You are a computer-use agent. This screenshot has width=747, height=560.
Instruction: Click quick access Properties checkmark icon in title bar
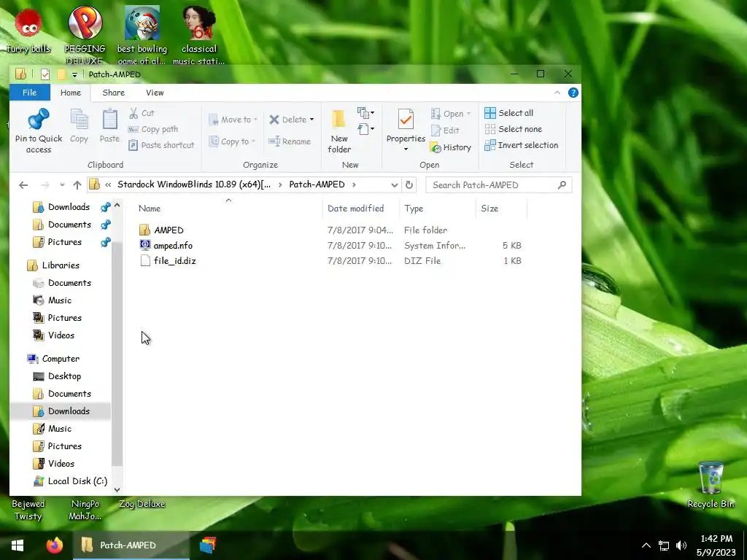pyautogui.click(x=45, y=74)
